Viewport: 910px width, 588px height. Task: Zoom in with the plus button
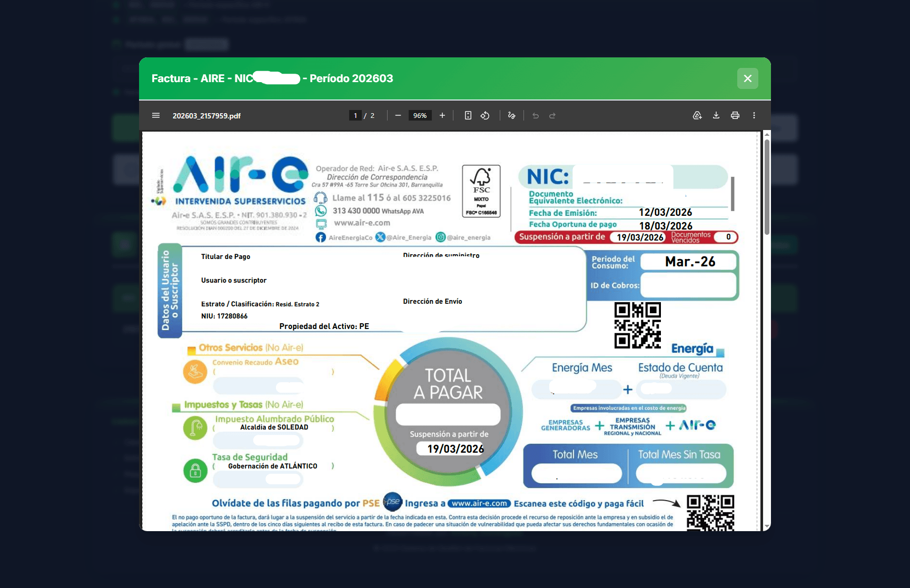(x=442, y=115)
